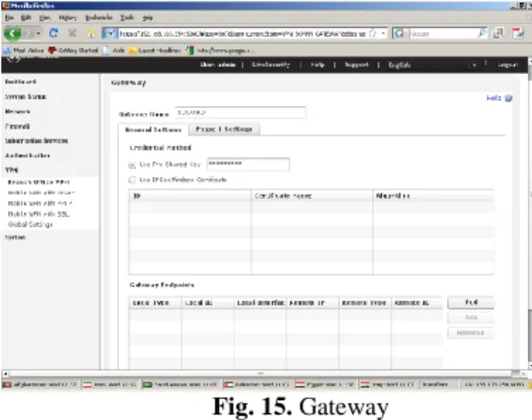This screenshot has height=420, width=532.
Task: Click the Remove button for gateway endpoints
Action: tap(471, 333)
